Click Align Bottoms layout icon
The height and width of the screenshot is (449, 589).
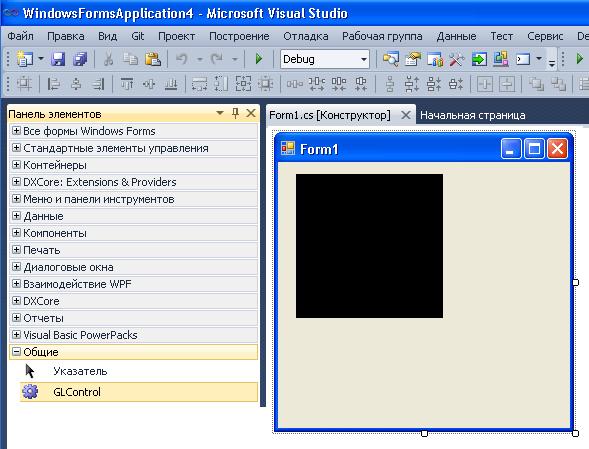pos(171,84)
